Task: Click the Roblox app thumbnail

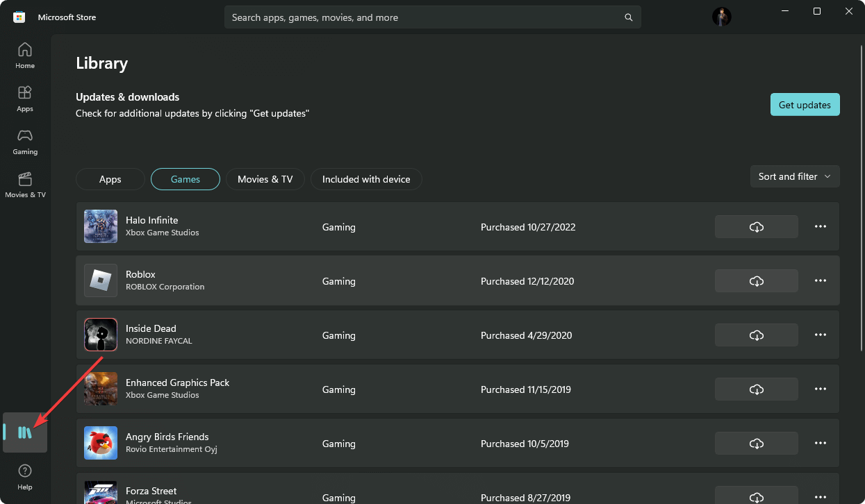Action: click(x=101, y=280)
